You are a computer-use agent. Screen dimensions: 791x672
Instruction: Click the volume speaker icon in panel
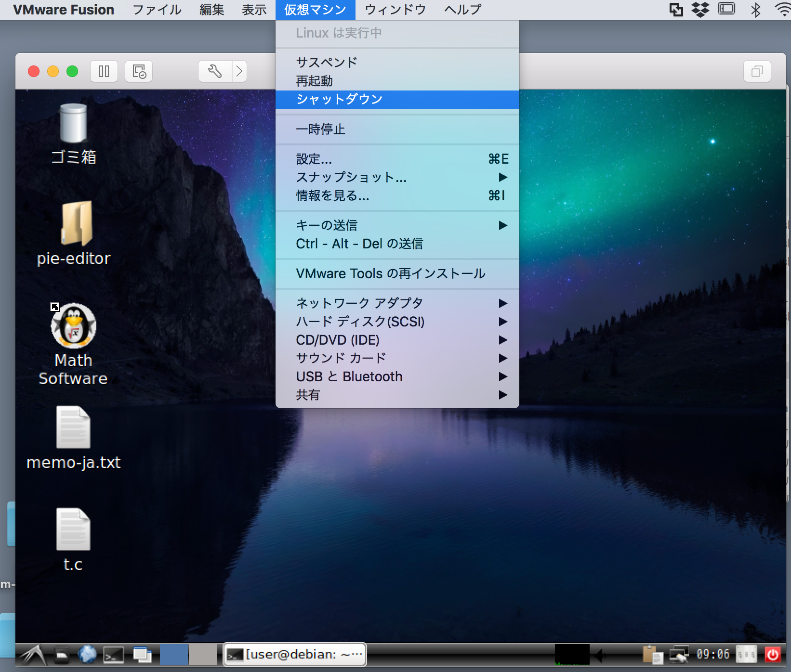coord(600,655)
